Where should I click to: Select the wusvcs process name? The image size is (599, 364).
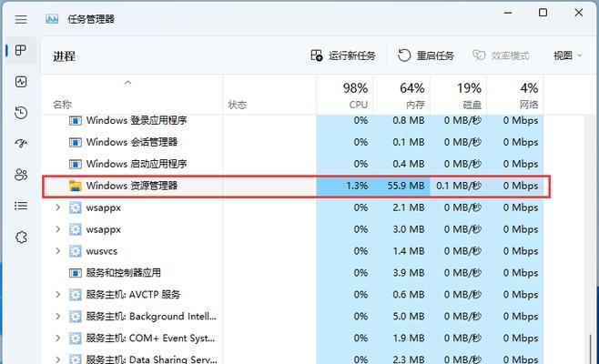click(x=102, y=251)
